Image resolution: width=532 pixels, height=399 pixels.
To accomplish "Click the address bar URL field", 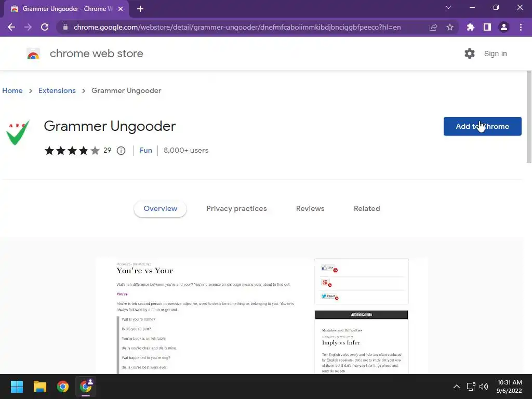I will point(237,27).
